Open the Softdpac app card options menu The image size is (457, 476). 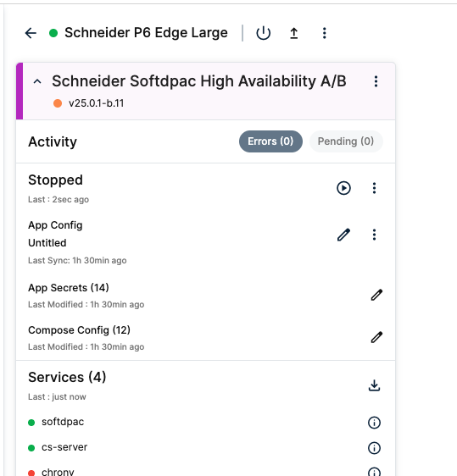pos(376,81)
